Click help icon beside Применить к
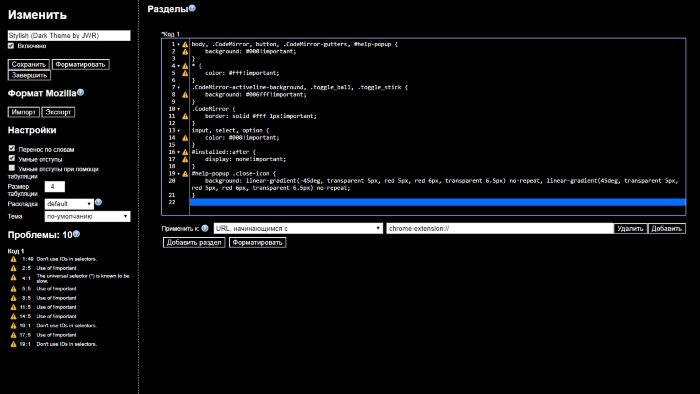 tap(205, 228)
